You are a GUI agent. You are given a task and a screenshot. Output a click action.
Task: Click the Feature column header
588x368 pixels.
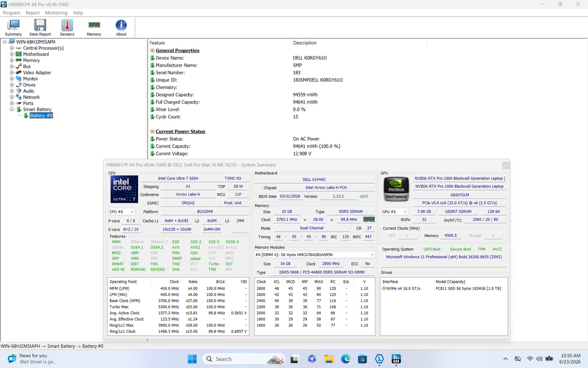(x=219, y=43)
